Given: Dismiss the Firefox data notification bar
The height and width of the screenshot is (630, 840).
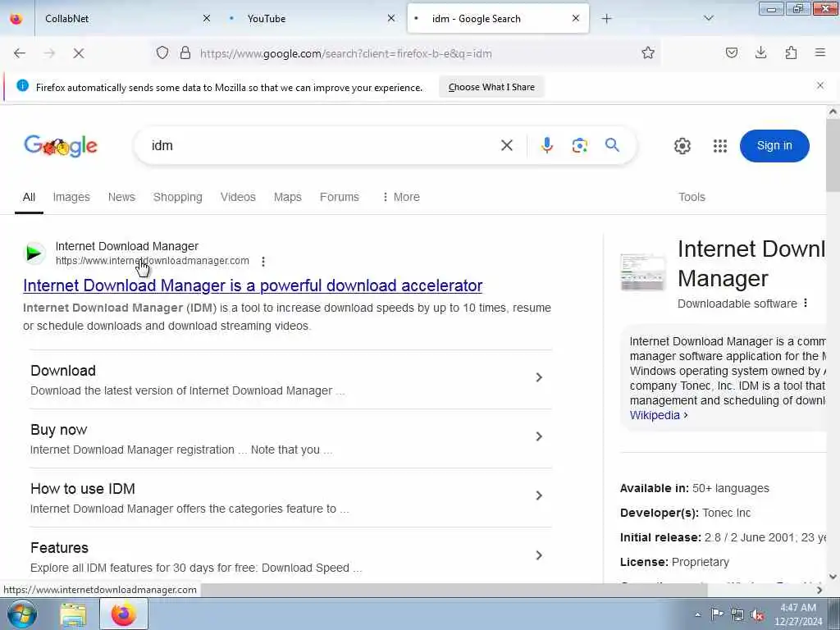Looking at the screenshot, I should coord(820,85).
